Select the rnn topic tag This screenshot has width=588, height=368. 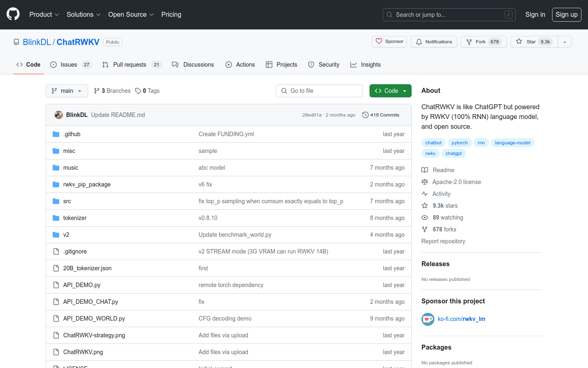pyautogui.click(x=481, y=143)
